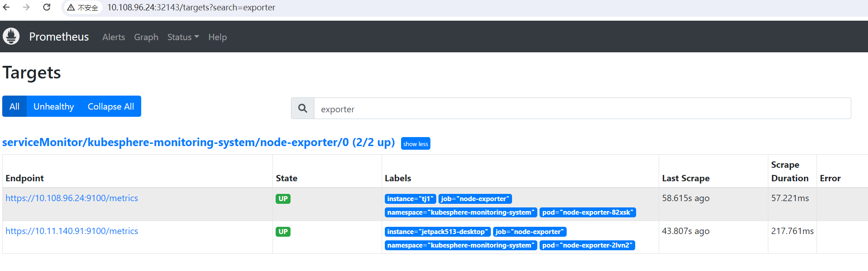Click the browser back arrow

coord(7,7)
